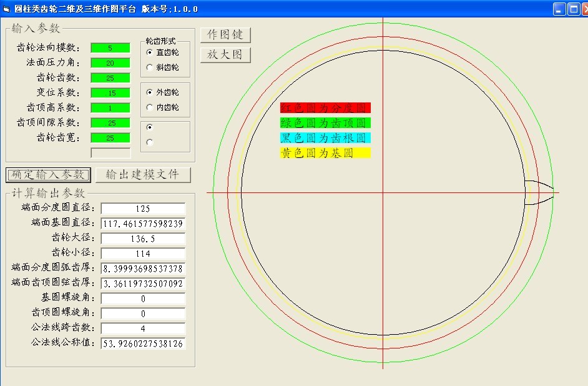This screenshot has height=386, width=588.
Task: Click 确定输入参数 button
Action: coord(48,175)
